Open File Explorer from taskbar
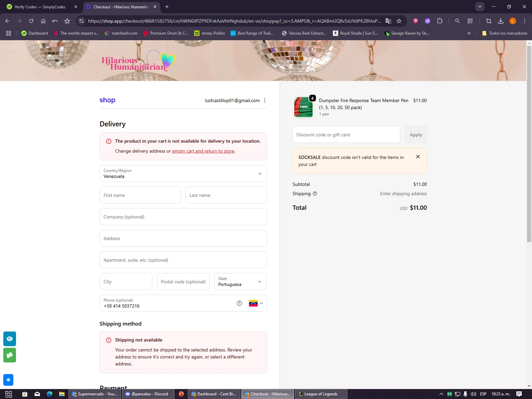Screen dimensions: 532x399 pos(62,394)
